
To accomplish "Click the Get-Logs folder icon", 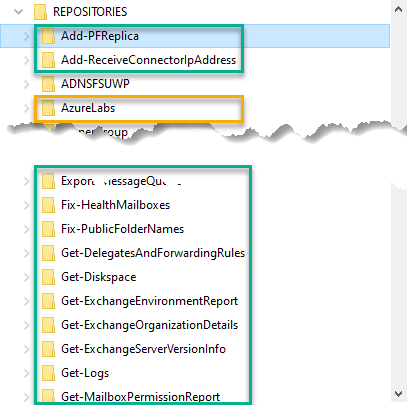I will click(48, 373).
